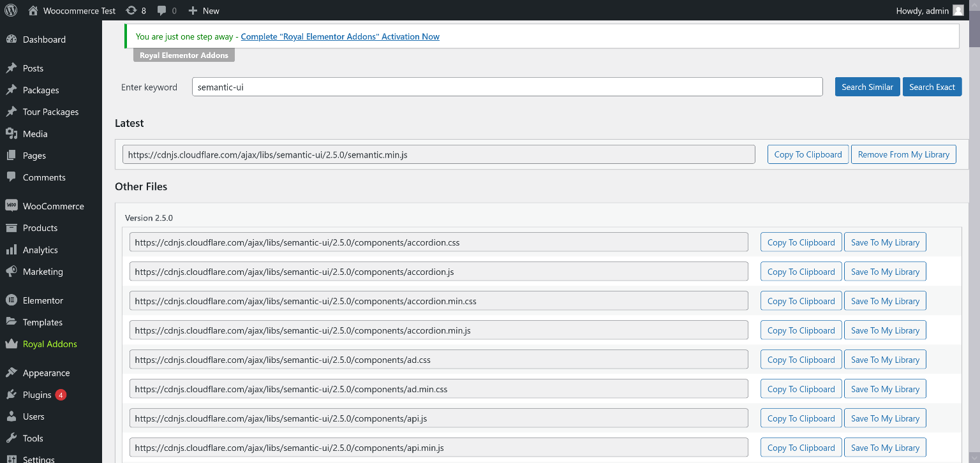The image size is (980, 463).
Task: Click the Dashboard gauge icon
Action: tap(11, 39)
